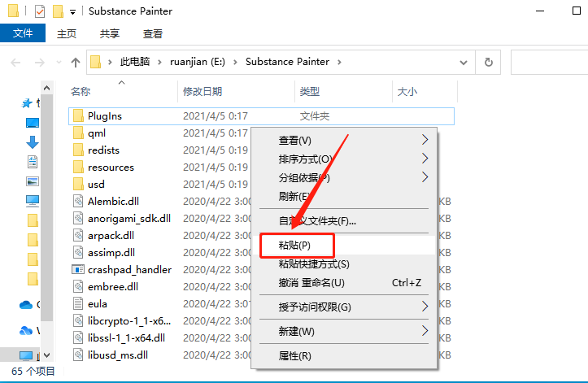Viewport: 588px width, 383px height.
Task: Open the 查看 ribbon tab
Action: point(153,34)
